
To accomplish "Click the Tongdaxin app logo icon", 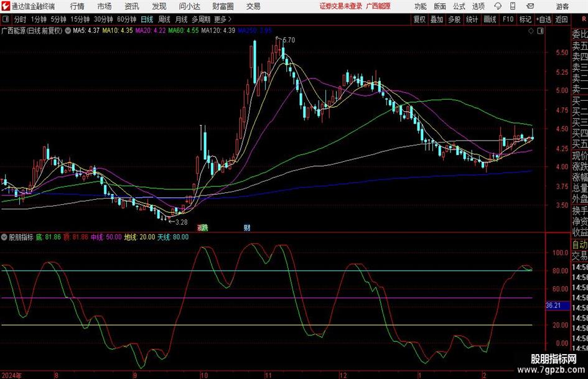I will 6,6.
